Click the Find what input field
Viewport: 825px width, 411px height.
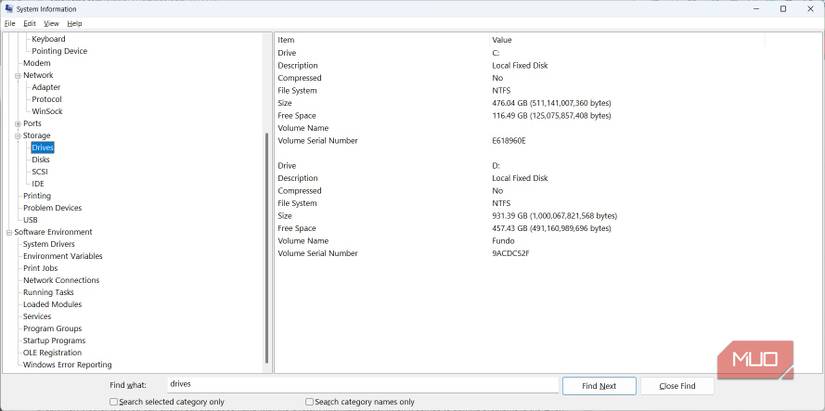coord(363,385)
